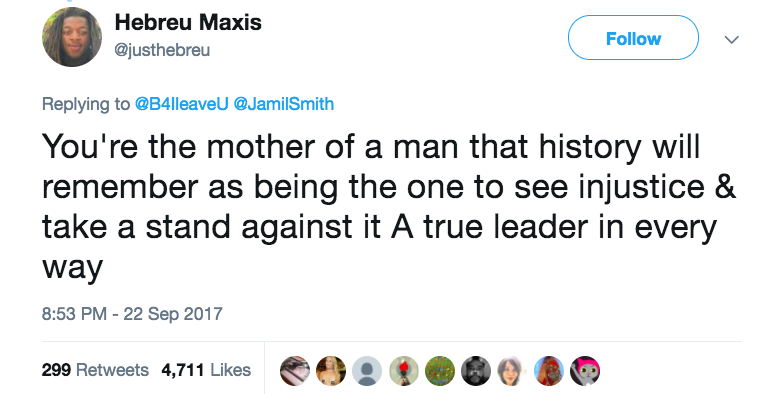781x394 pixels.
Task: Click the Follow button
Action: click(x=633, y=38)
